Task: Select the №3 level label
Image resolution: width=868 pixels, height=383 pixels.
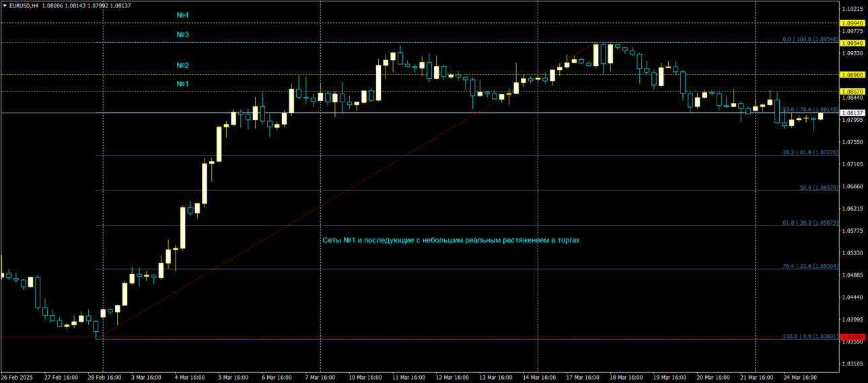Action: [x=182, y=34]
